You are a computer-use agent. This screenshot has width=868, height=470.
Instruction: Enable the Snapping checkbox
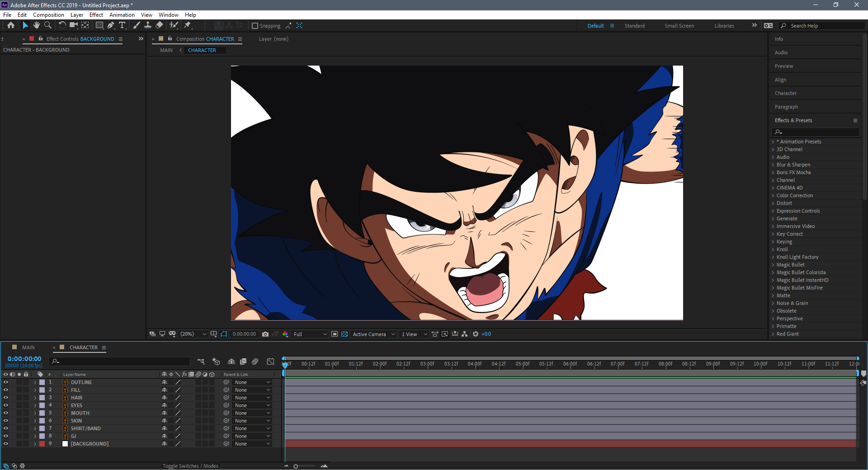click(255, 26)
